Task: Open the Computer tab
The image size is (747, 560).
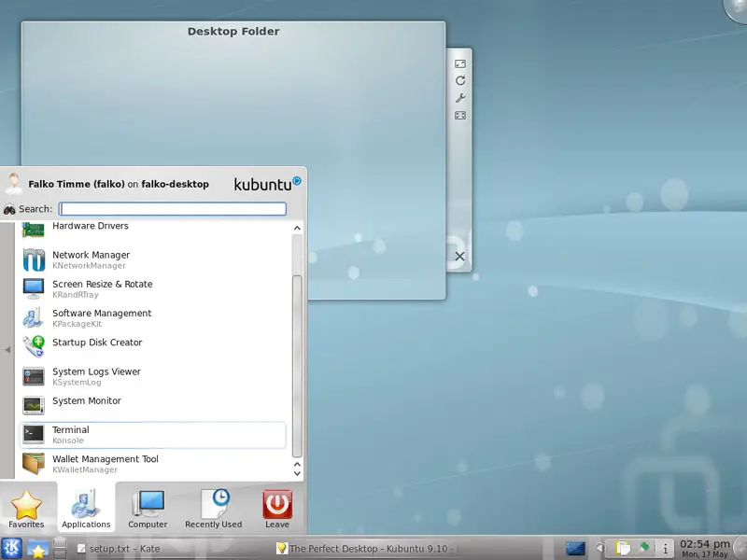Action: (148, 509)
